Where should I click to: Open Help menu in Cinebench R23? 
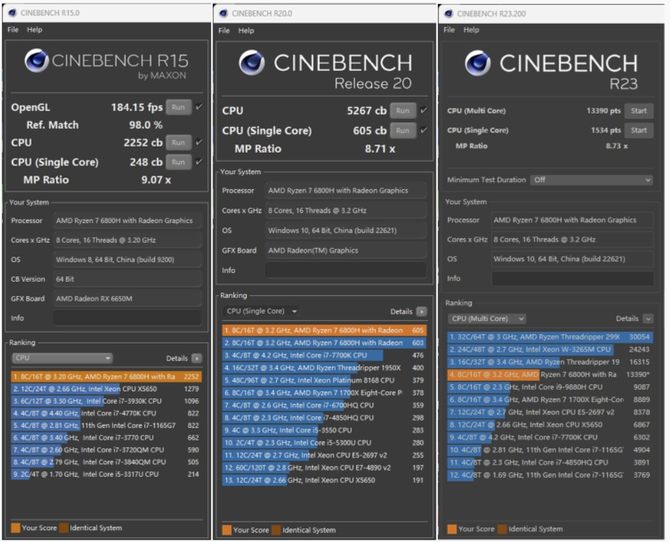471,30
